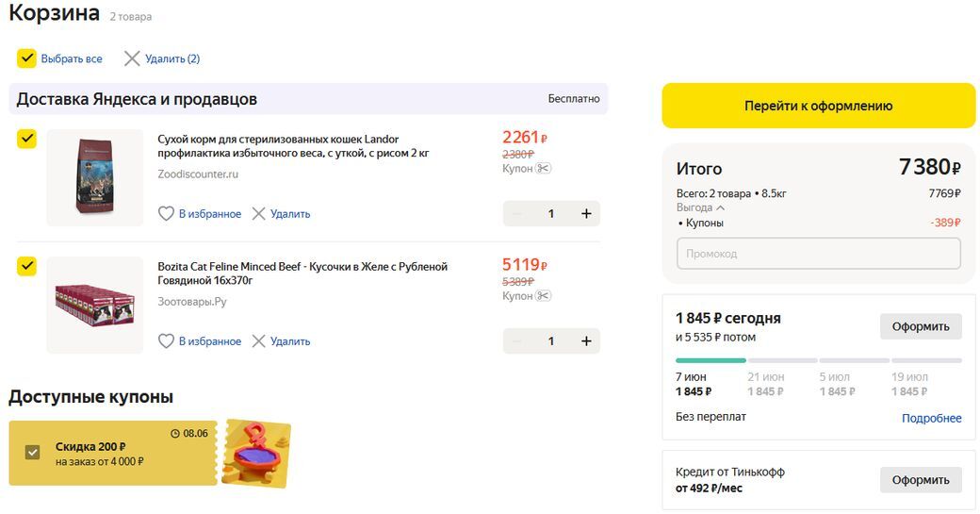Open the Bozita product thumbnail image
The height and width of the screenshot is (514, 980).
coord(94,305)
